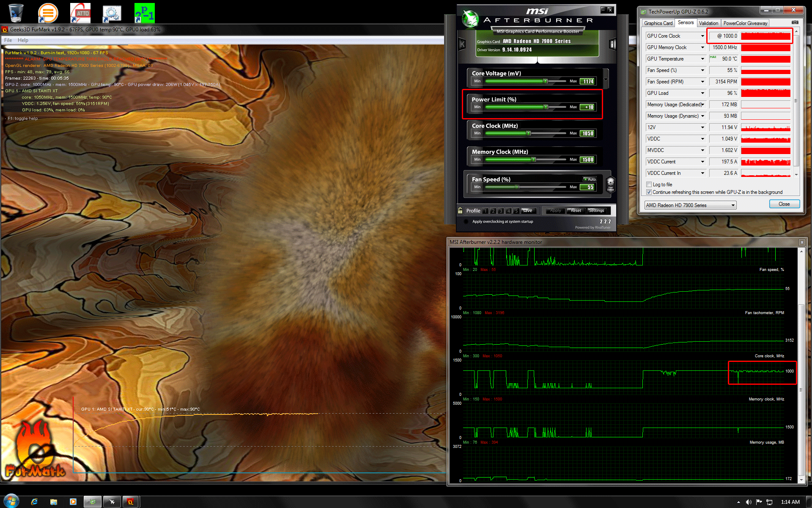Screen dimensions: 812x508
Task: Enable Log to file checkbox
Action: coord(649,185)
